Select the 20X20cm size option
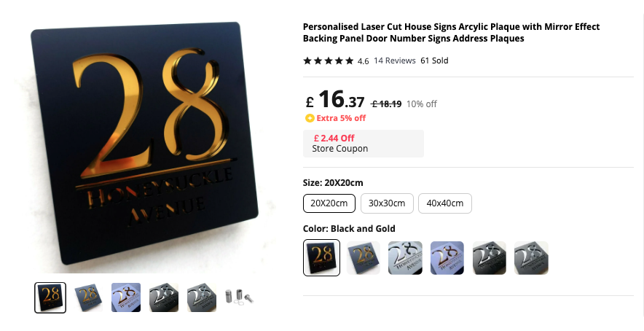The width and height of the screenshot is (644, 331). coord(329,203)
